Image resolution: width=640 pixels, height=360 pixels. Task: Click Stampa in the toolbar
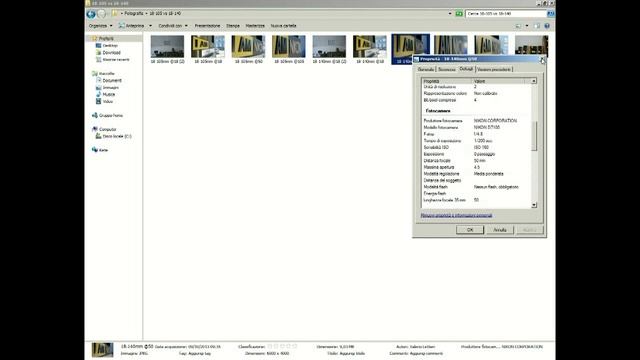click(x=233, y=26)
